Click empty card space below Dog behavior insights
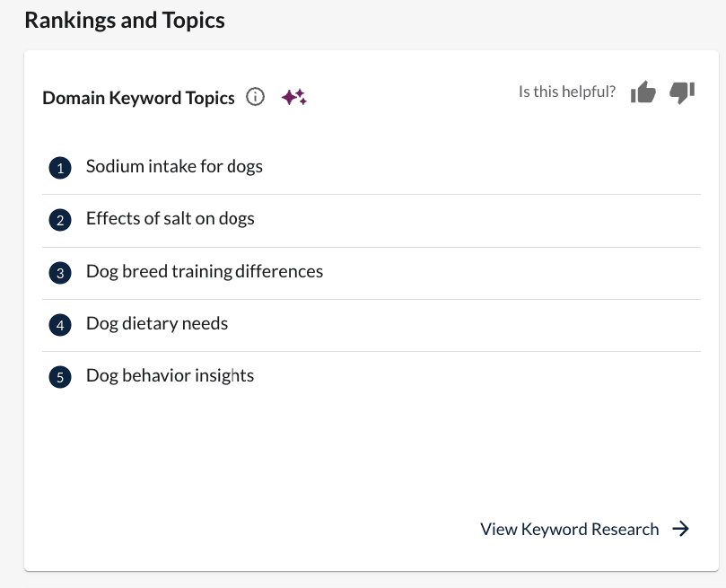The height and width of the screenshot is (588, 726). click(x=359, y=449)
